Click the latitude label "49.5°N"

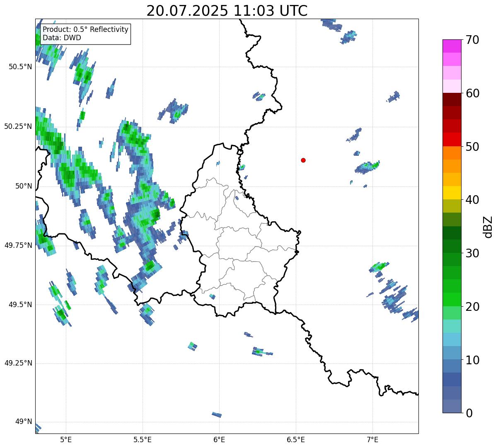20,305
